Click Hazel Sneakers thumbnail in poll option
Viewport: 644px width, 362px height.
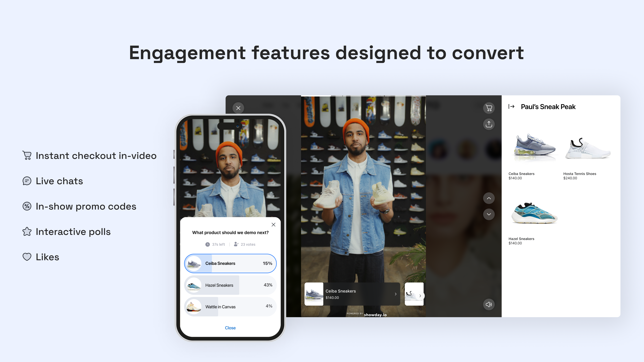click(x=194, y=285)
